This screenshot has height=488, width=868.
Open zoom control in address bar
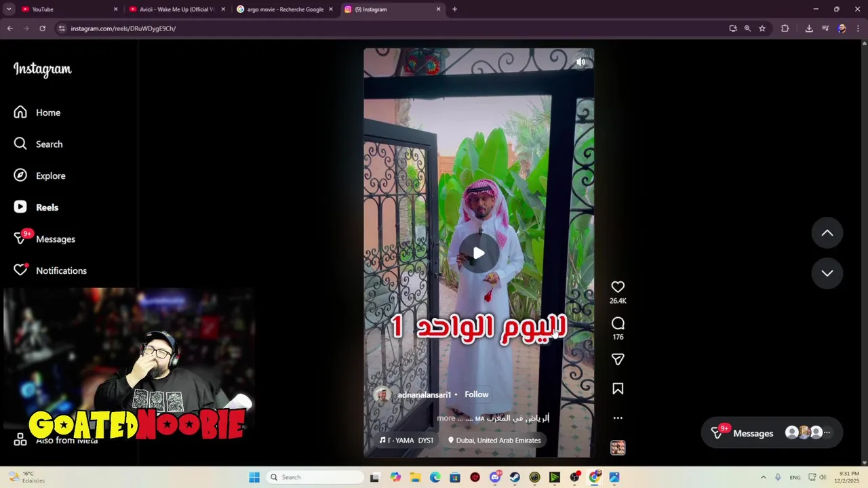747,28
